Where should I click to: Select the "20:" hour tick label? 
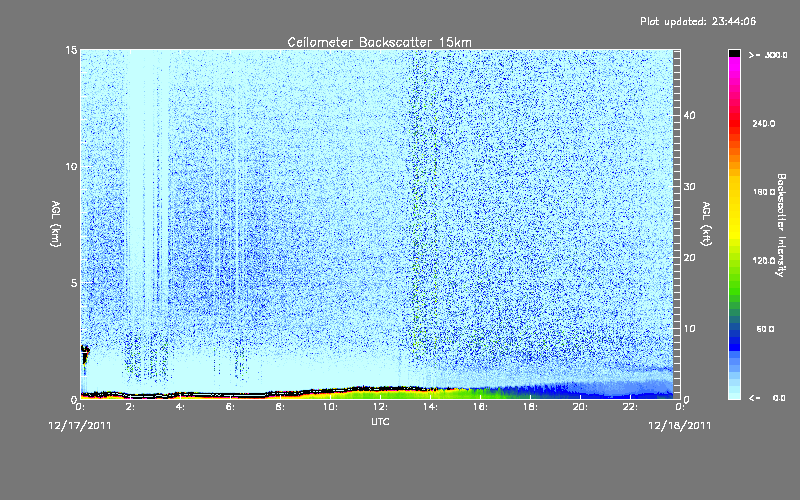[x=580, y=407]
